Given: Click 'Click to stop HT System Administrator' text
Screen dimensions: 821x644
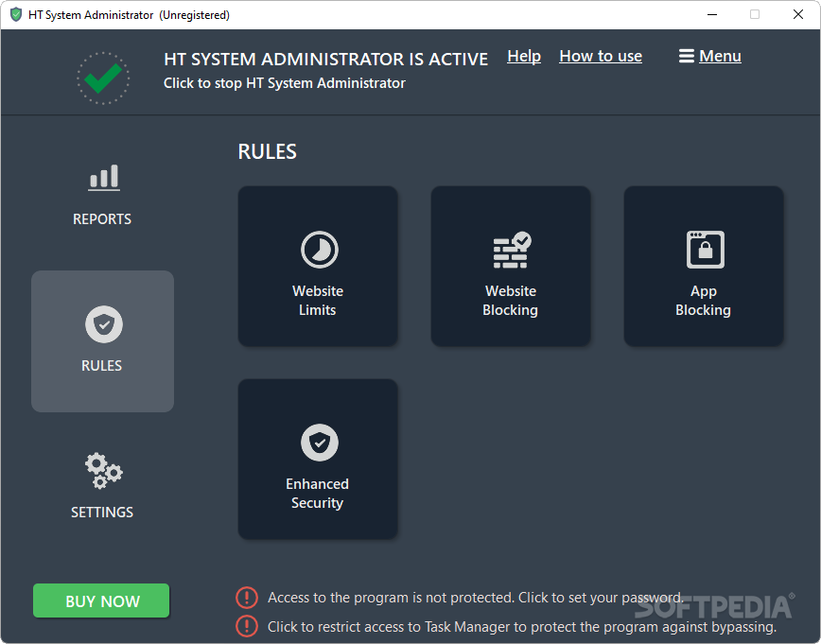Looking at the screenshot, I should tap(285, 83).
